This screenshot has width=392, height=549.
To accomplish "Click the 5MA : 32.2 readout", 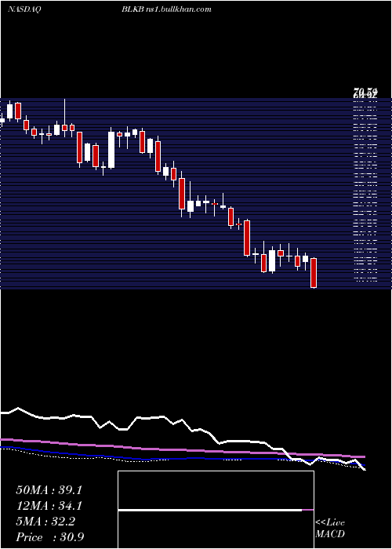I will (x=45, y=522).
